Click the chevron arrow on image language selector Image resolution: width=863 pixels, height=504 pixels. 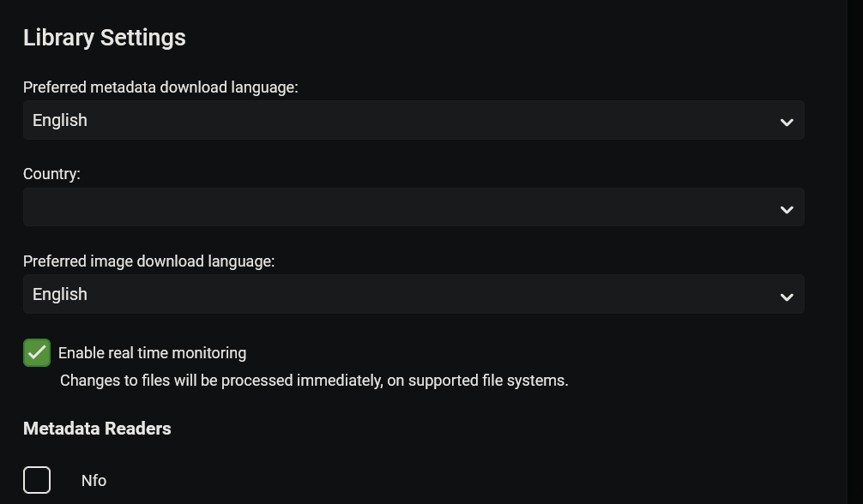coord(786,296)
